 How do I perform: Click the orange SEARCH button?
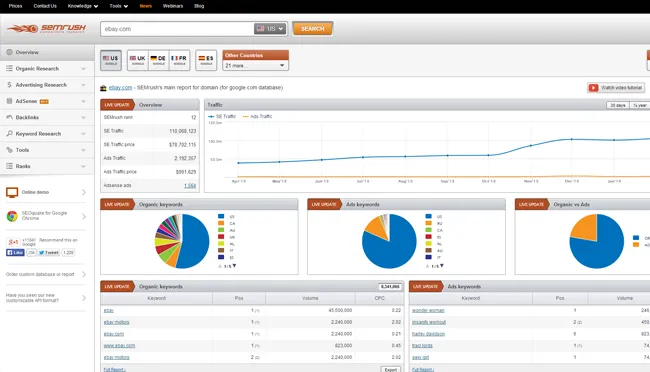313,29
